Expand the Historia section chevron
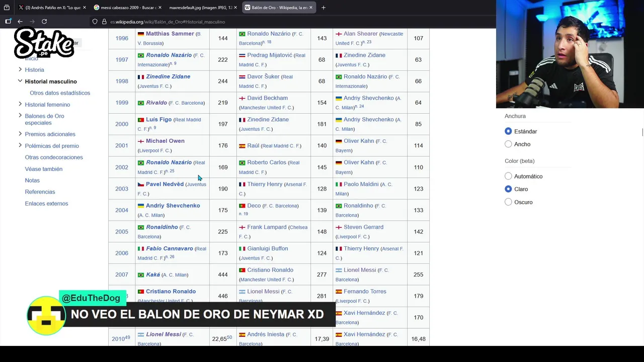The image size is (644, 362). (20, 69)
